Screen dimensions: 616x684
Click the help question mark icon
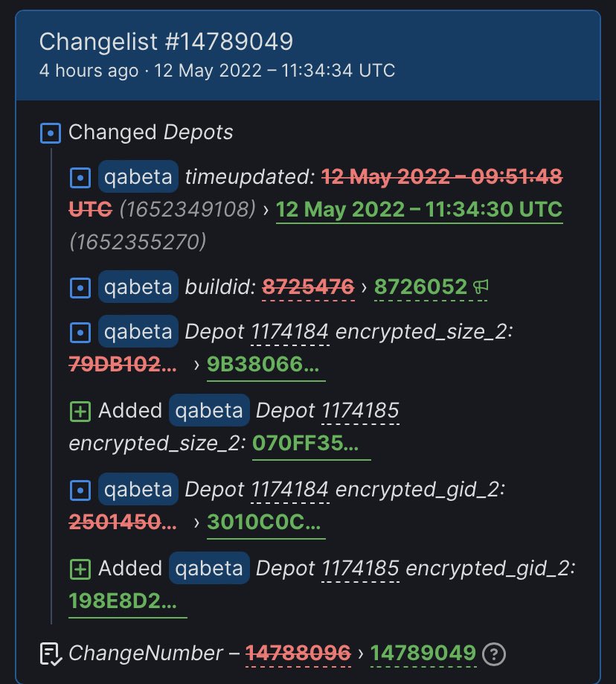[494, 653]
